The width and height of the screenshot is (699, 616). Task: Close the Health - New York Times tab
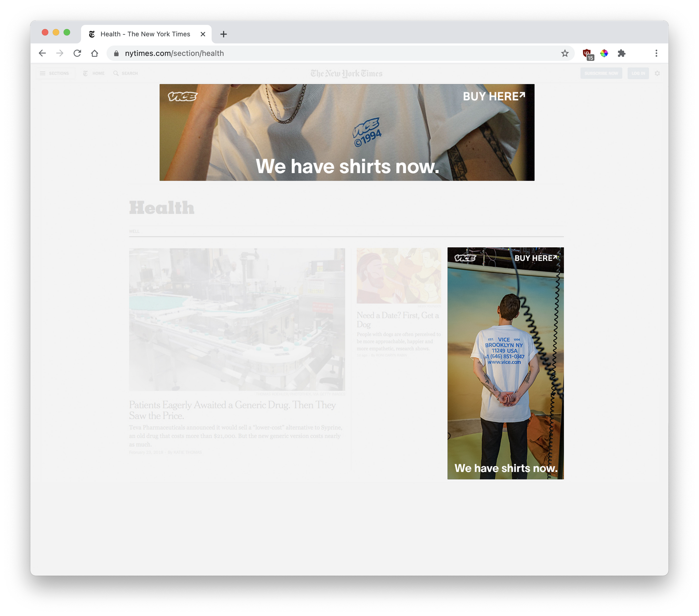pos(203,34)
